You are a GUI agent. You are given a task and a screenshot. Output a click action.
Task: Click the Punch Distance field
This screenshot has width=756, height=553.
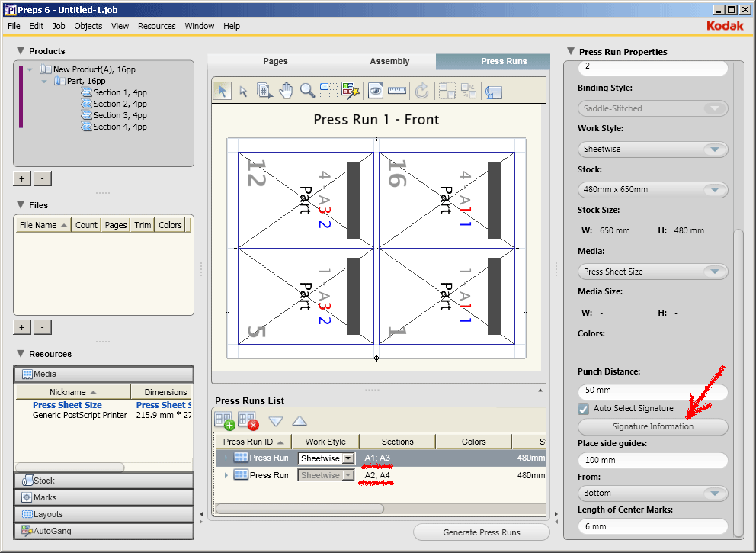point(653,391)
